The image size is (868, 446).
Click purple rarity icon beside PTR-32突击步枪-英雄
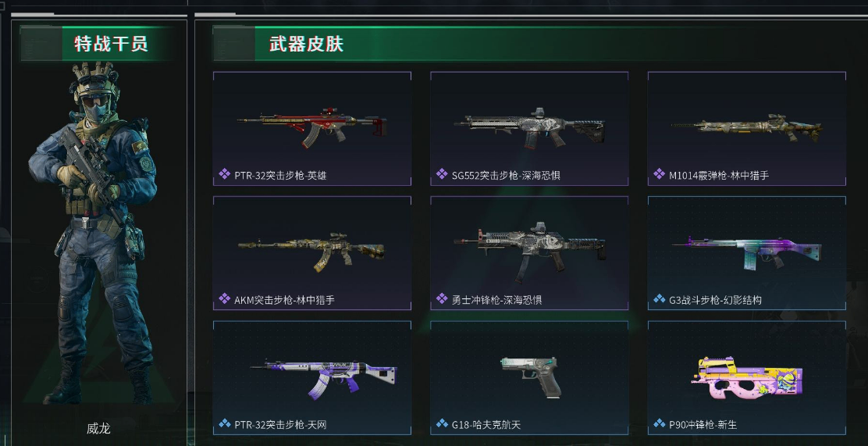(224, 174)
